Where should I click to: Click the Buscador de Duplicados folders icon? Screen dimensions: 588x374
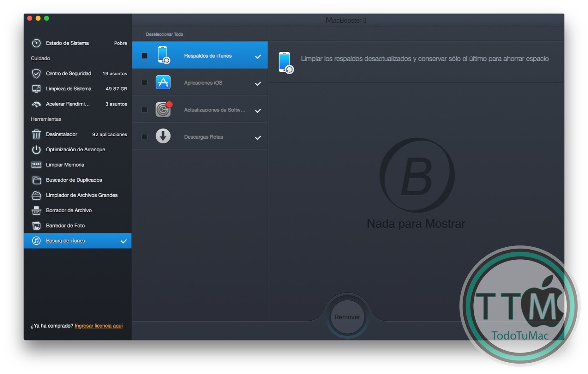click(x=36, y=180)
